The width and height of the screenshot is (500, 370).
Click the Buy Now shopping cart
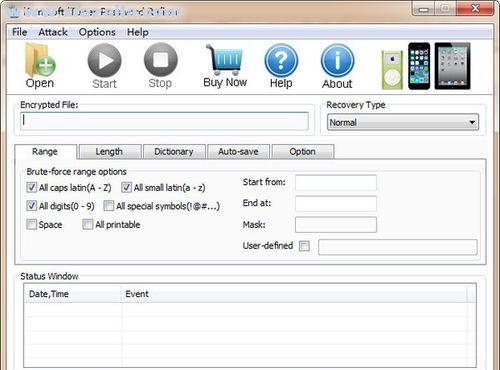[225, 66]
